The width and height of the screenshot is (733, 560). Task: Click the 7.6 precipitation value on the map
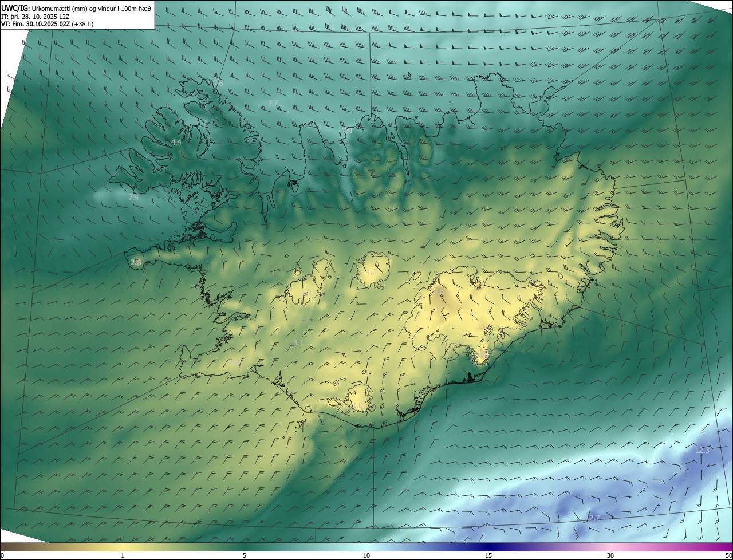(x=218, y=84)
